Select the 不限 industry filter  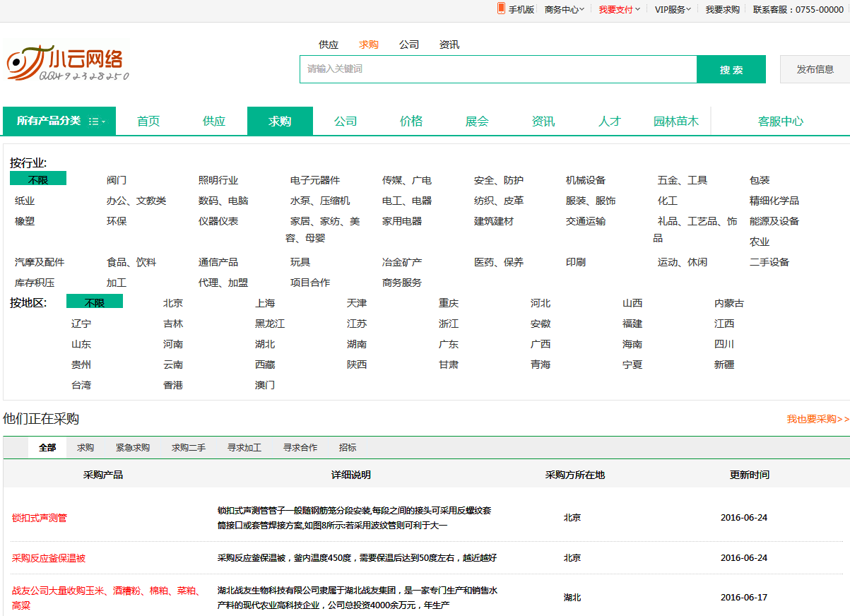(x=38, y=180)
